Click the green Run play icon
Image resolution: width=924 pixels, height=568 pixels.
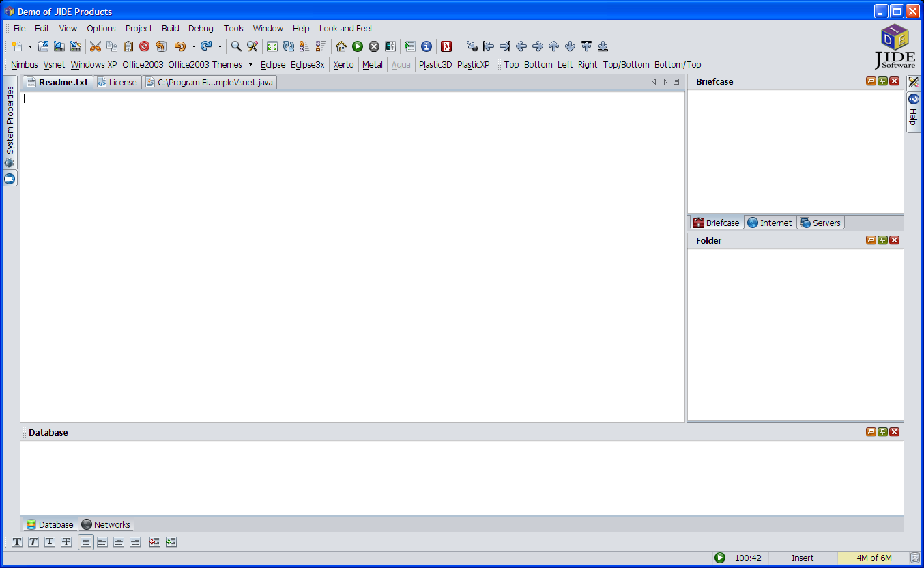coord(358,46)
